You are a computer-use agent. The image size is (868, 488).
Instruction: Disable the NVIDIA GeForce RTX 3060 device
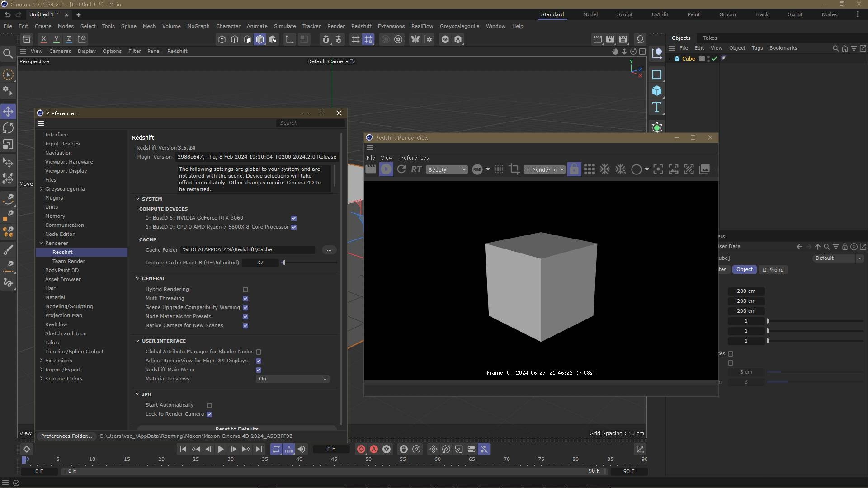tap(294, 218)
